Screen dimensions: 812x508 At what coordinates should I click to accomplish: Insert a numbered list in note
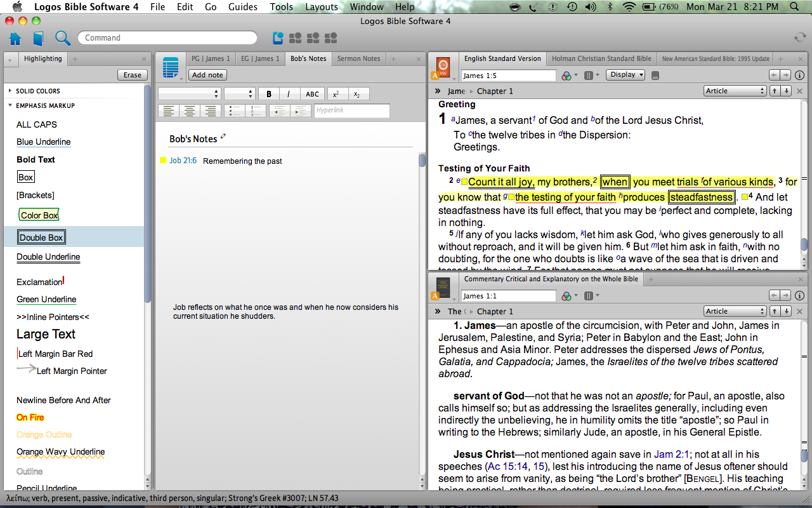255,111
